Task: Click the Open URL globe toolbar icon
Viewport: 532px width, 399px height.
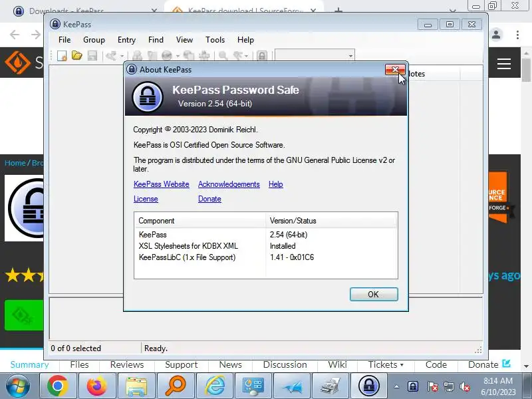Action: pos(167,56)
